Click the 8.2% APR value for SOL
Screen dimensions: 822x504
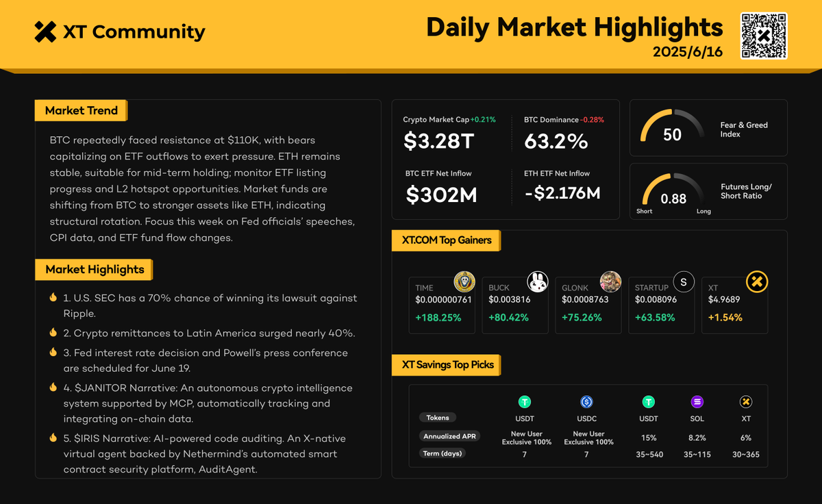point(697,438)
